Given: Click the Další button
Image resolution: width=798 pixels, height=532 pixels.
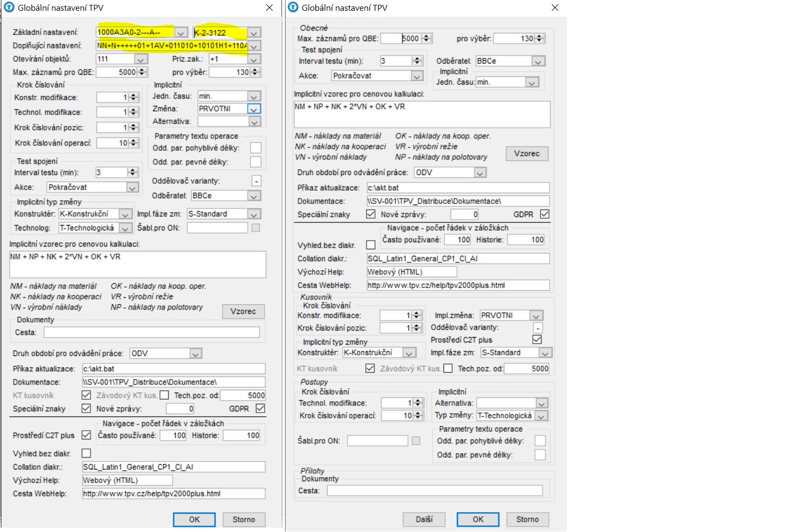Looking at the screenshot, I should [x=424, y=519].
